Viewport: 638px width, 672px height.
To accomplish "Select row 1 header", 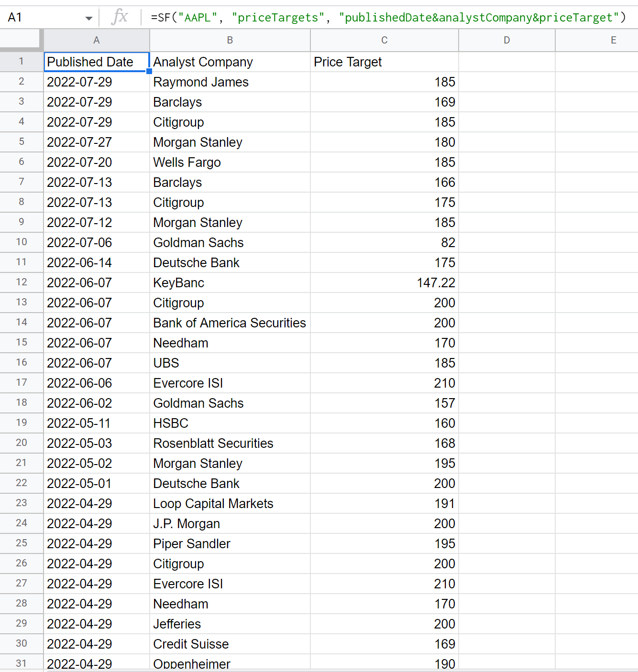I will pos(22,62).
